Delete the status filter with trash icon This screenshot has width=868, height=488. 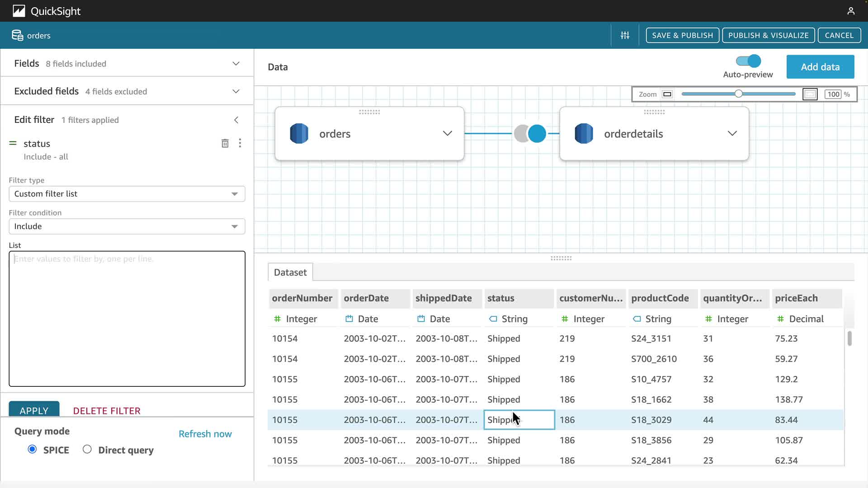coord(225,143)
